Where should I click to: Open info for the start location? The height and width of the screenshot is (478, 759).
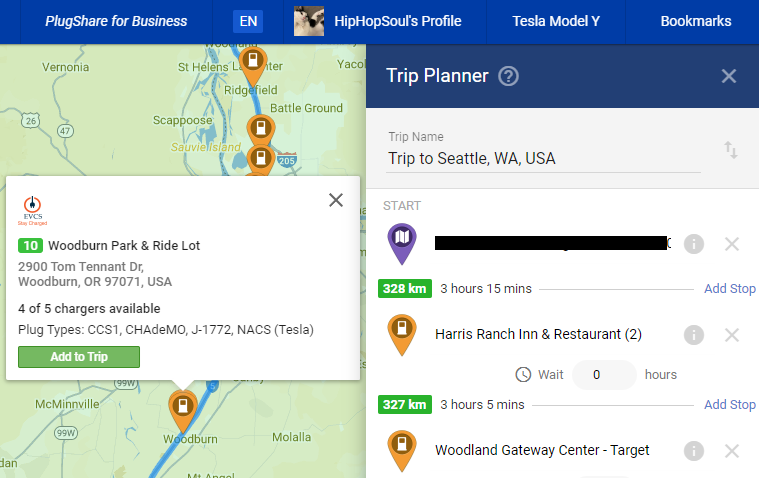pos(694,244)
